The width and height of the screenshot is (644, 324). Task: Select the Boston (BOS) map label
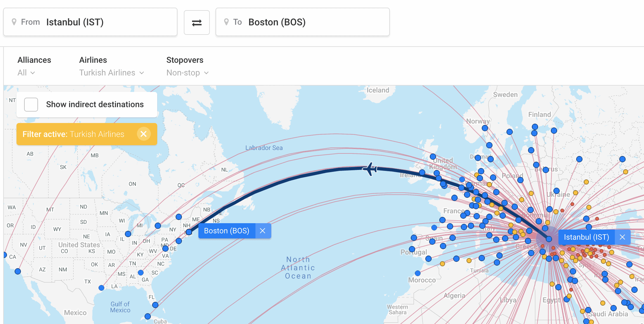point(227,231)
